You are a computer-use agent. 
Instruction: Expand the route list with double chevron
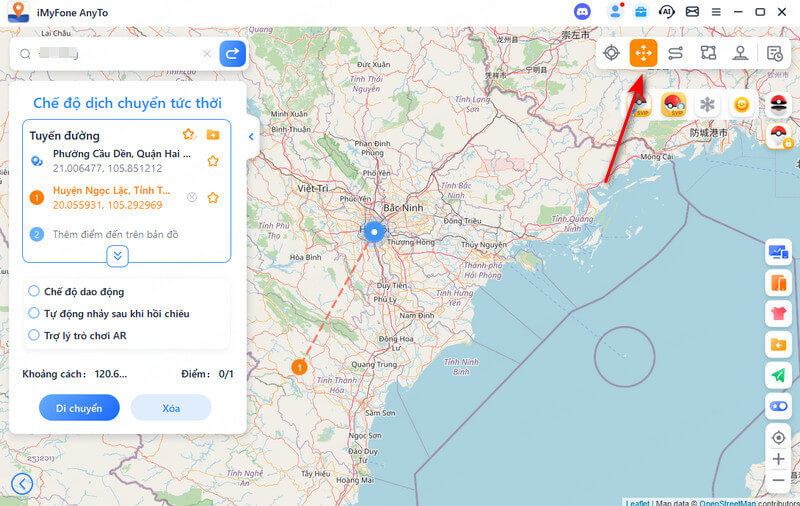(x=118, y=256)
